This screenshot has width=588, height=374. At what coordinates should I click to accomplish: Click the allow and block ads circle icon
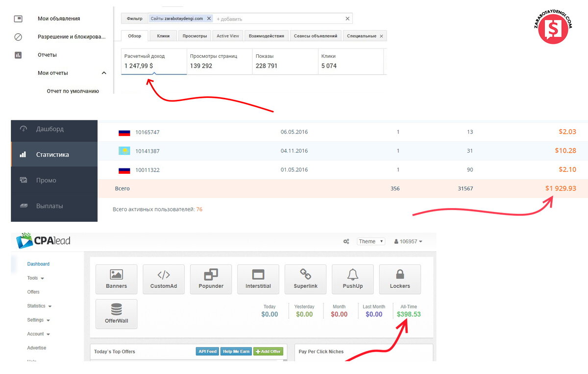tap(18, 37)
